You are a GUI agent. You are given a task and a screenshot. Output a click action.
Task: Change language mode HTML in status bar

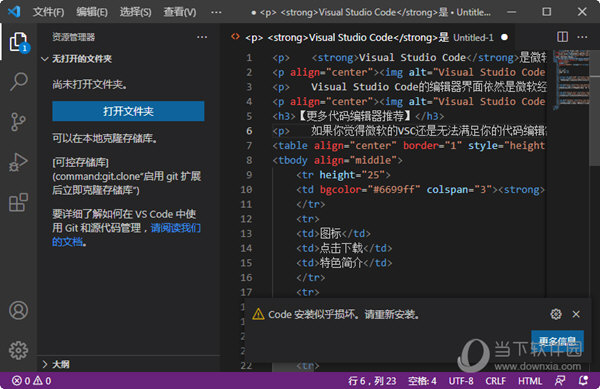tap(530, 381)
